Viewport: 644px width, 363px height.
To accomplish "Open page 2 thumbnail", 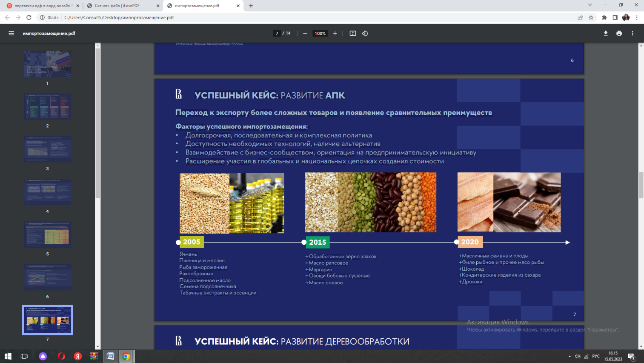I will tap(48, 106).
